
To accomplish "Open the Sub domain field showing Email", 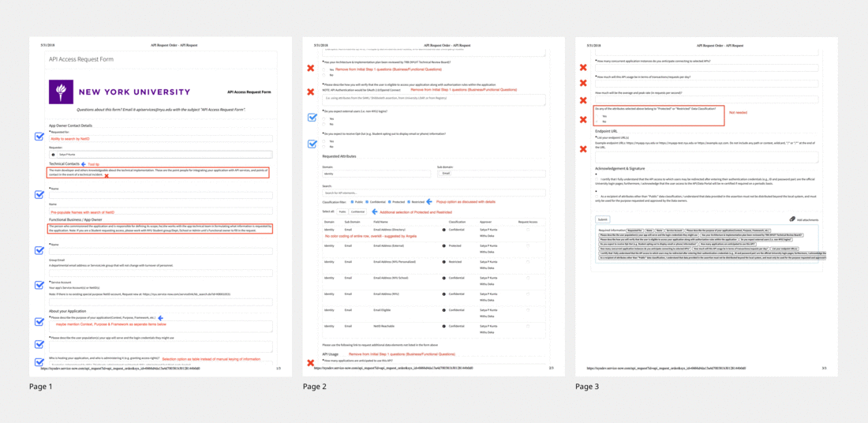I will [491, 174].
